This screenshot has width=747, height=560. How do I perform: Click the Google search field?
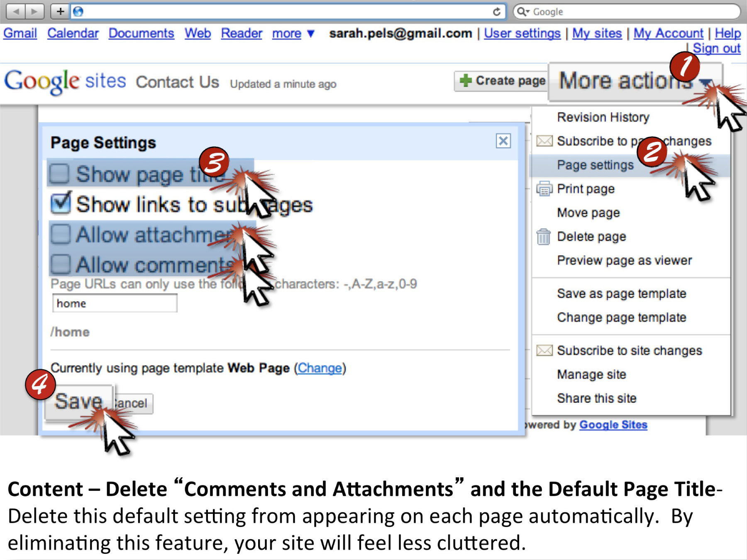tap(627, 12)
